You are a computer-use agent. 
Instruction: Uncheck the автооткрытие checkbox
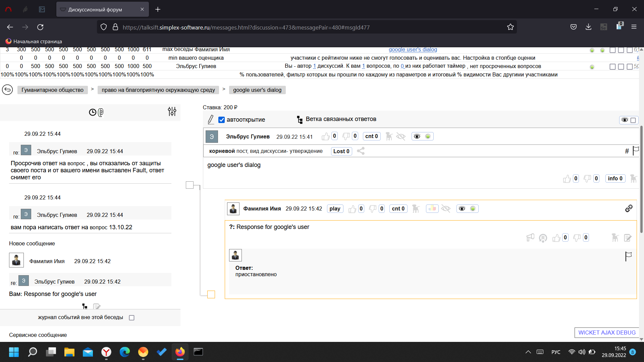tap(221, 120)
